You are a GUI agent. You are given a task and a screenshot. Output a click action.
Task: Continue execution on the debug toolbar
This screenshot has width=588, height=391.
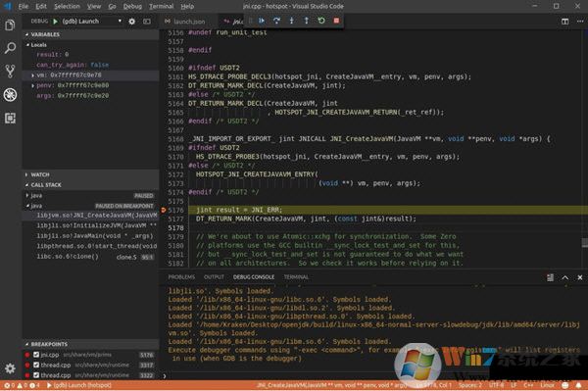(262, 21)
